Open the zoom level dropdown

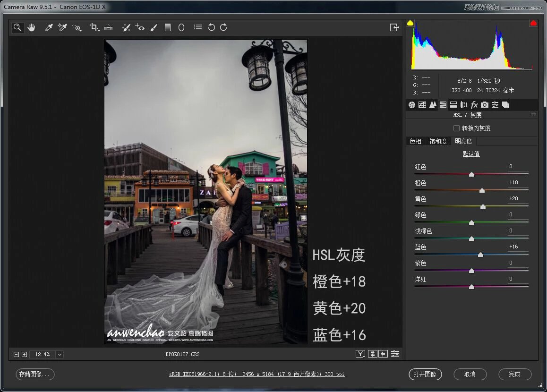click(x=60, y=354)
